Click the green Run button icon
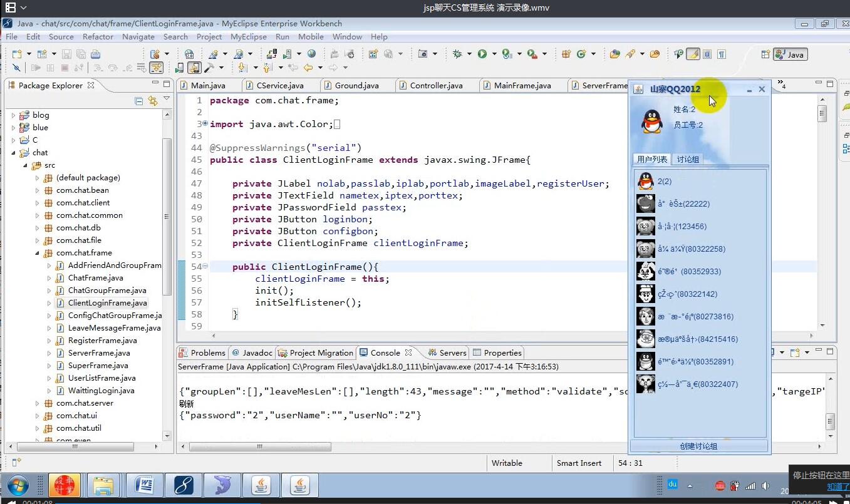Image resolution: width=850 pixels, height=504 pixels. (482, 54)
